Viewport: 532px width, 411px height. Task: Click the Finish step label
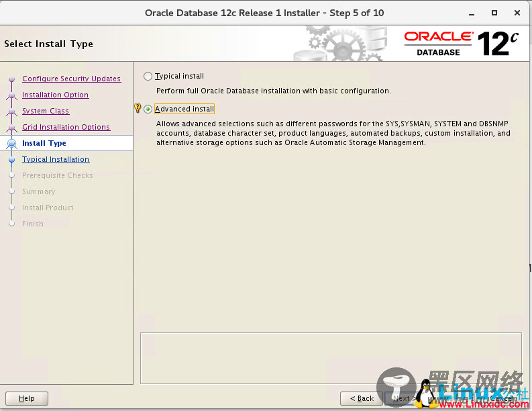point(33,224)
